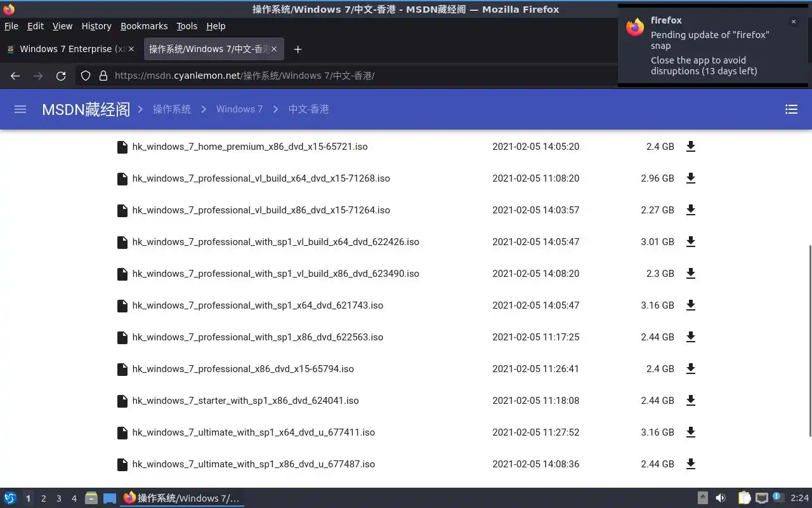Switch to workspace 4
This screenshot has width=812, height=508.
pyautogui.click(x=74, y=498)
